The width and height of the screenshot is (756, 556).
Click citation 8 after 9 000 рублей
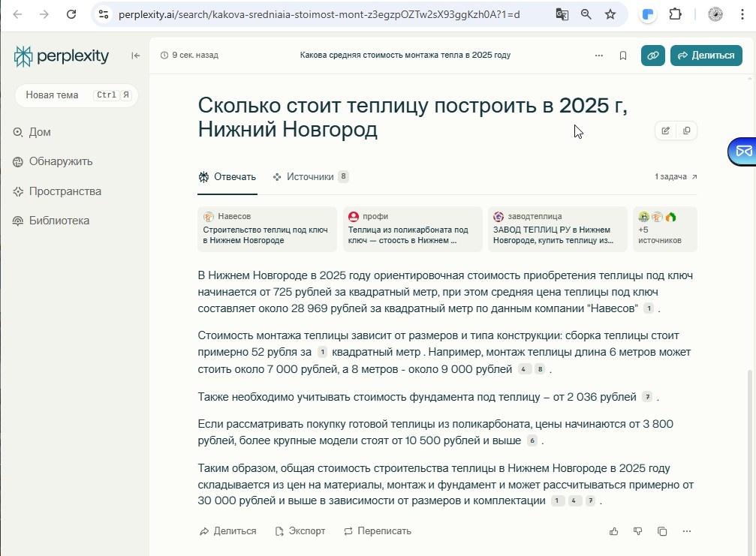540,370
